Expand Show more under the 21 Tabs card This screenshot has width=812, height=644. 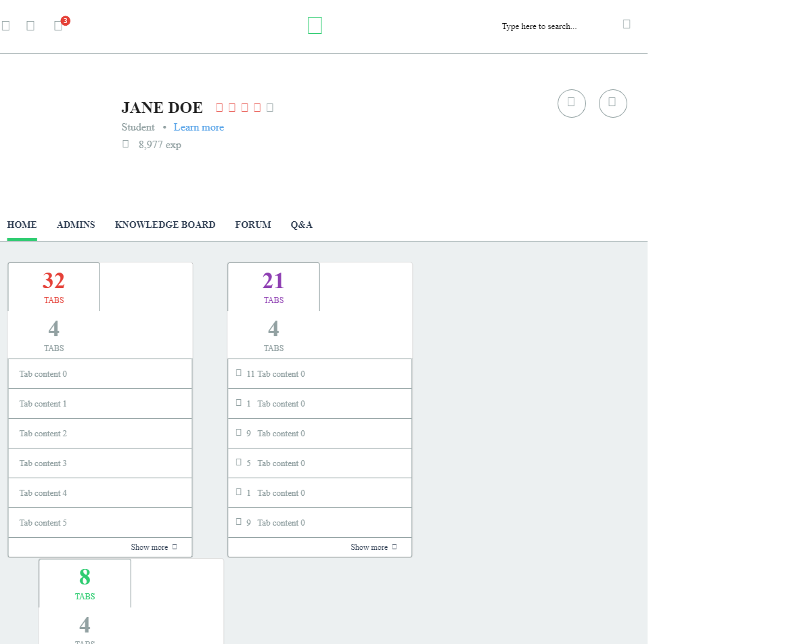(x=373, y=547)
